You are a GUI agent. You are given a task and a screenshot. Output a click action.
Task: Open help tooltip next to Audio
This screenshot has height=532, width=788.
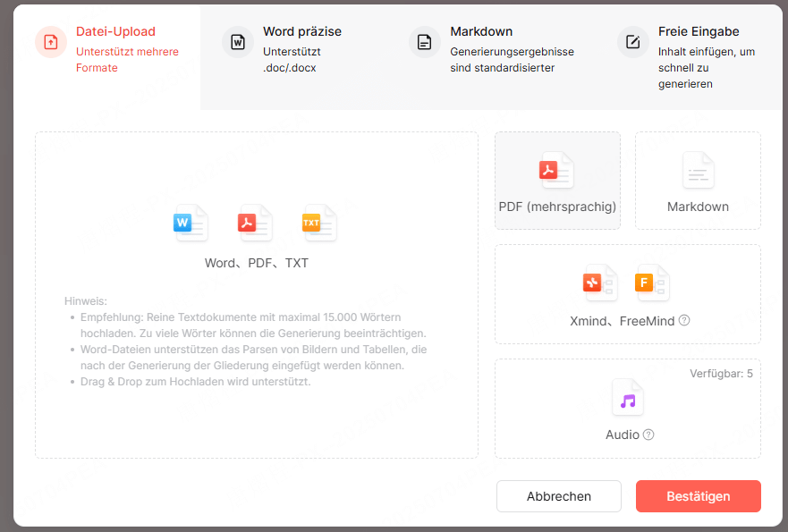tap(648, 435)
